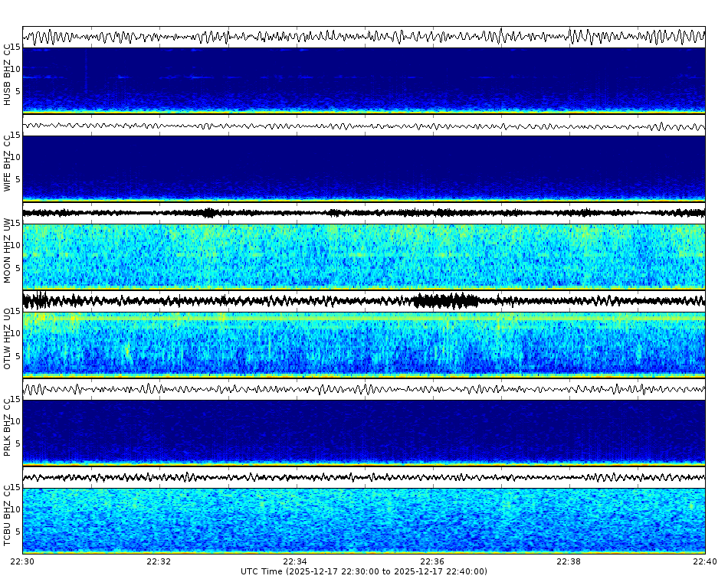
Task: Select the HUSB BHZ CC station label
Action: click(x=8, y=73)
